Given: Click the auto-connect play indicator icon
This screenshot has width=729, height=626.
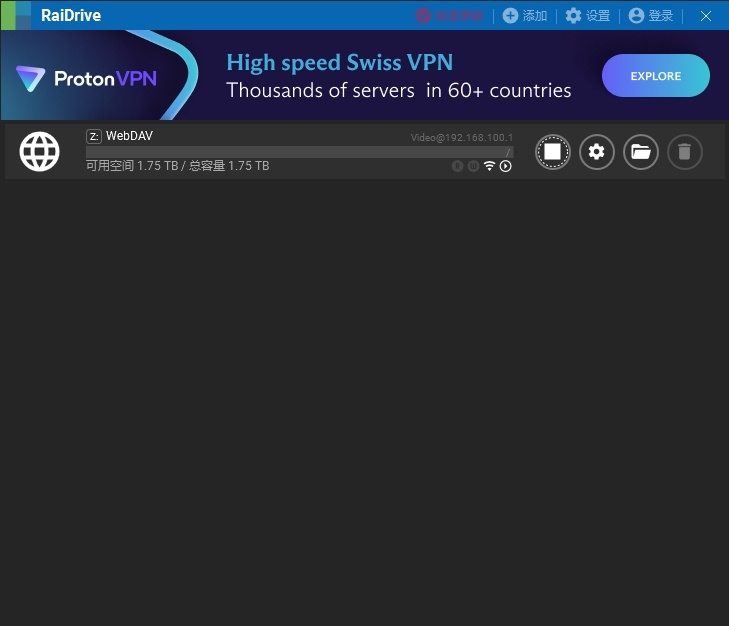Looking at the screenshot, I should (505, 166).
